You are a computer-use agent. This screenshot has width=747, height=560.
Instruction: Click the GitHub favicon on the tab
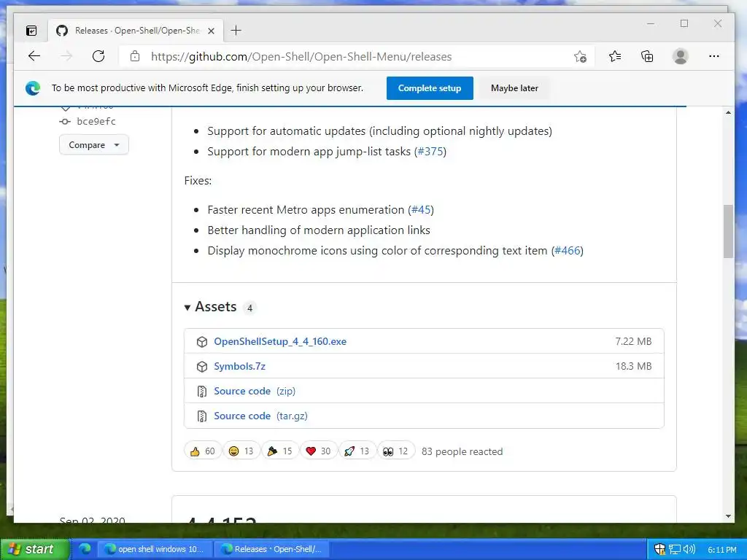(x=62, y=31)
